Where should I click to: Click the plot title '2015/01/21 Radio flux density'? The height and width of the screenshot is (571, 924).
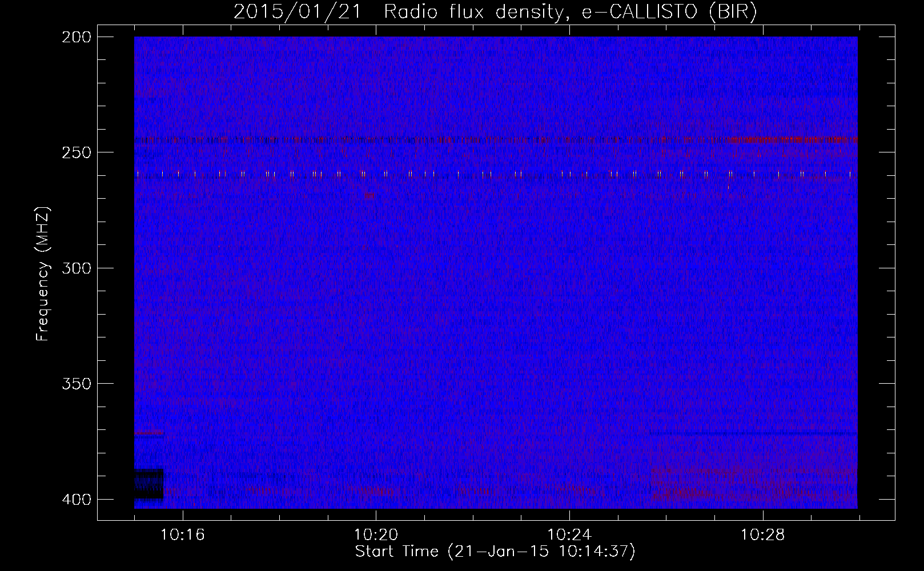[x=495, y=12]
